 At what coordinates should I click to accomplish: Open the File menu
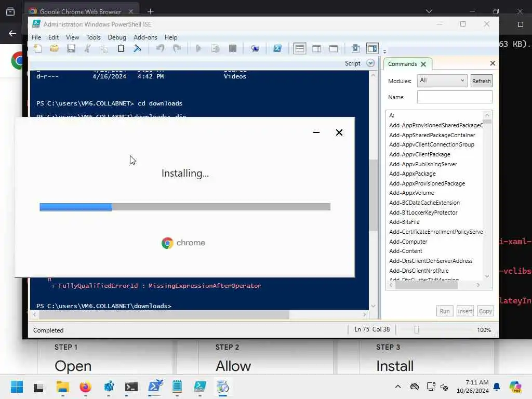36,37
